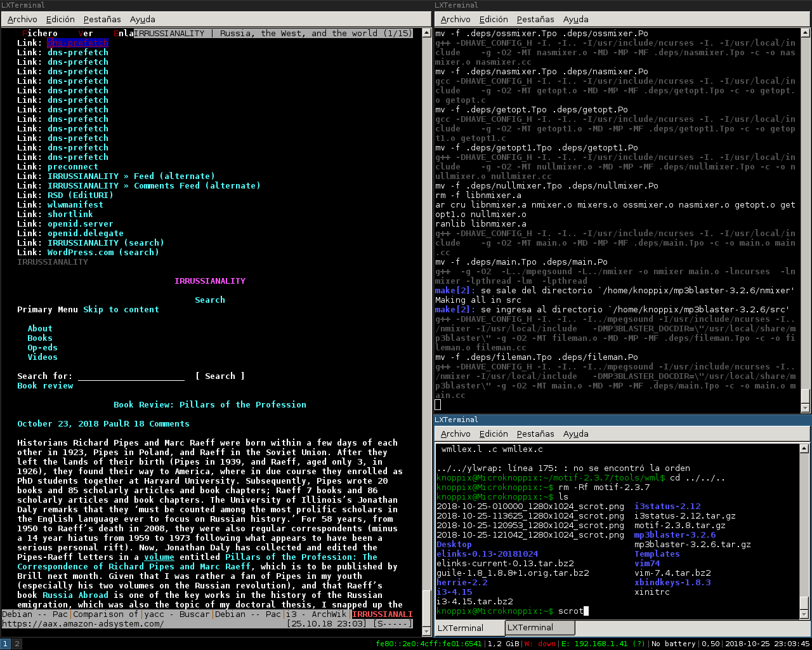
Task: Click the scroll-down arrow in make-output terminal
Action: [x=805, y=408]
